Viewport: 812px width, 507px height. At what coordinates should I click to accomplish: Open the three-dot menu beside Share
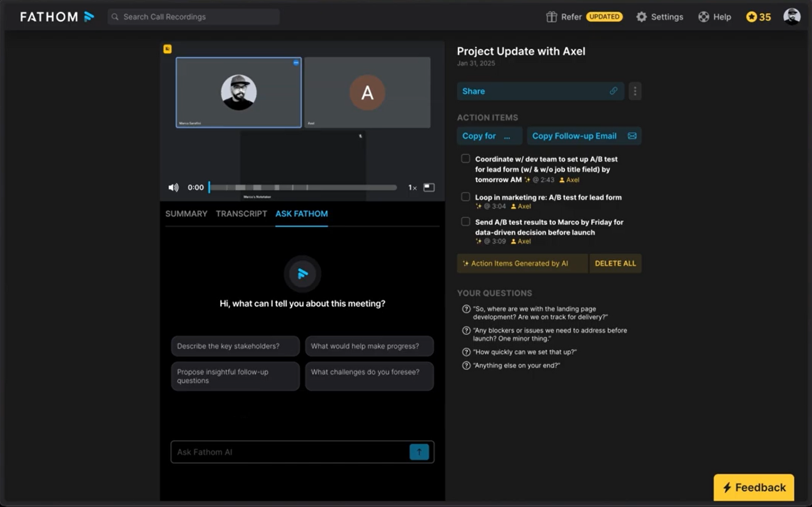tap(635, 91)
